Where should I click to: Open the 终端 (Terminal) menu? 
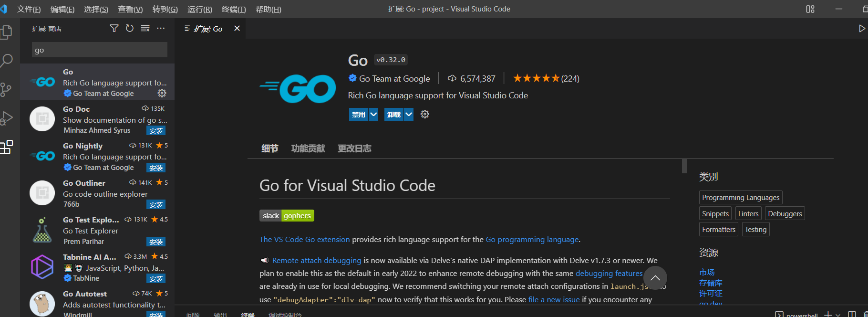pos(234,9)
